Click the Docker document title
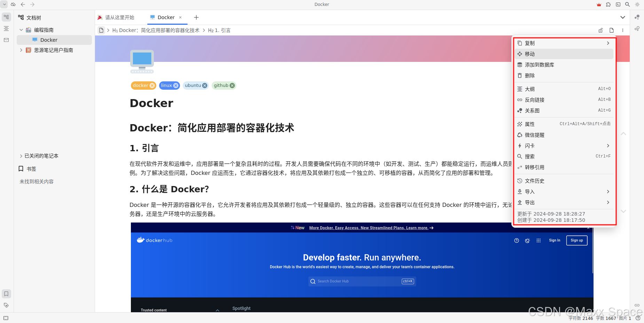Screen dimensions: 644x323 (151, 103)
